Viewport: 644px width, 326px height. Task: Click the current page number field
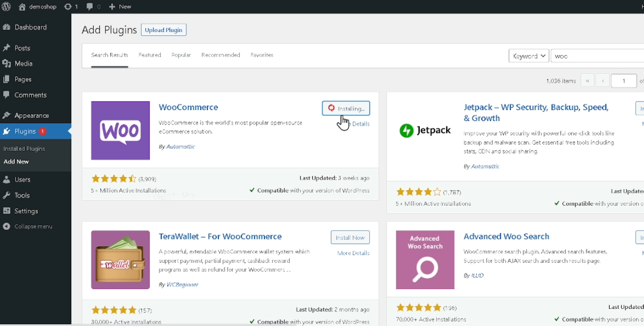pyautogui.click(x=624, y=81)
